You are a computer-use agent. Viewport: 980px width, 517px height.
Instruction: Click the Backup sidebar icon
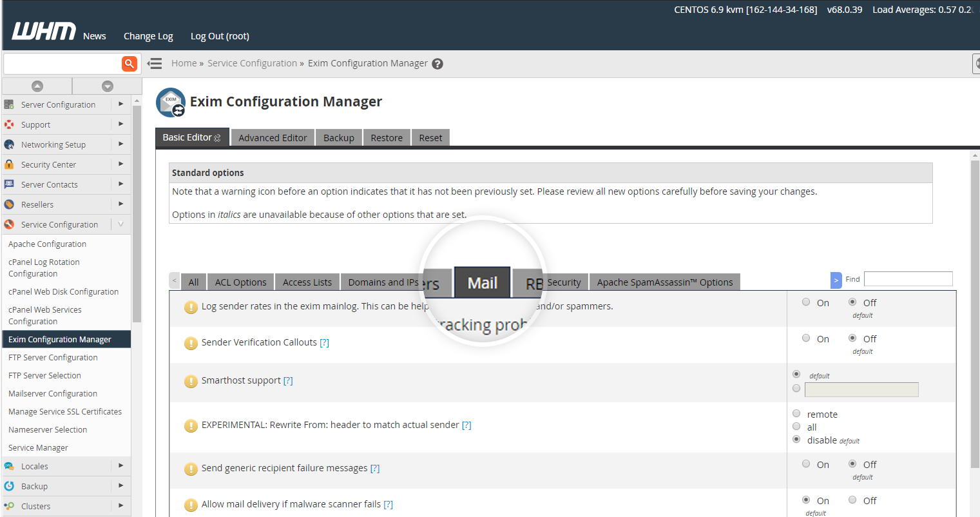click(9, 486)
